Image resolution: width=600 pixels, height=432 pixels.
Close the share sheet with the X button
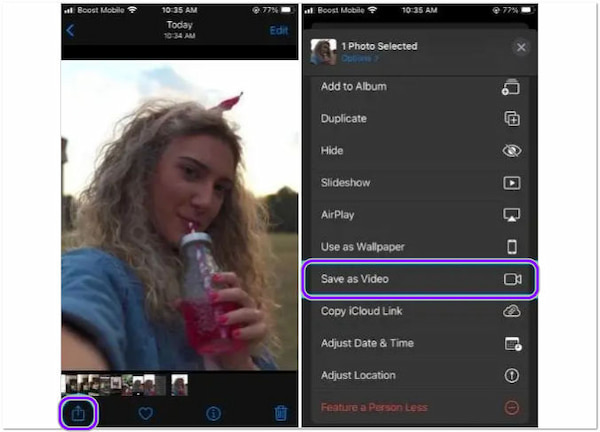[x=520, y=47]
